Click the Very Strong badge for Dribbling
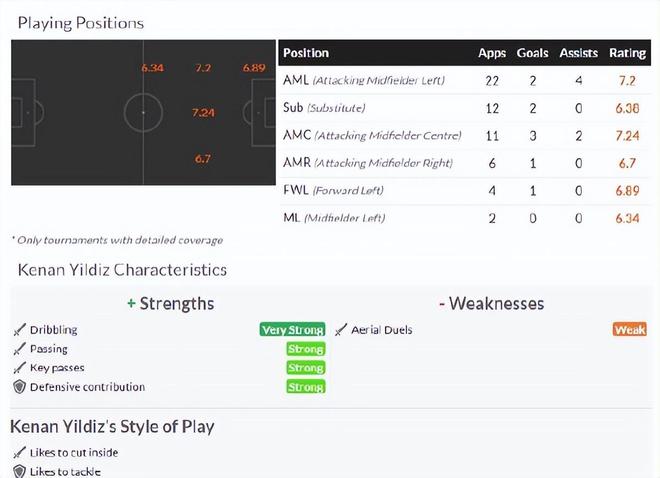This screenshot has width=660, height=478. coord(292,330)
